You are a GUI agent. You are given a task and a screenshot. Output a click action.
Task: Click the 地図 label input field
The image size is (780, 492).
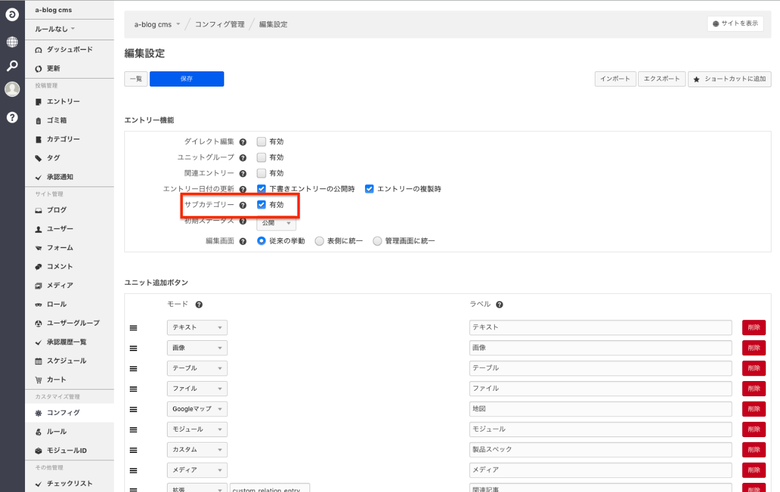[x=600, y=409]
